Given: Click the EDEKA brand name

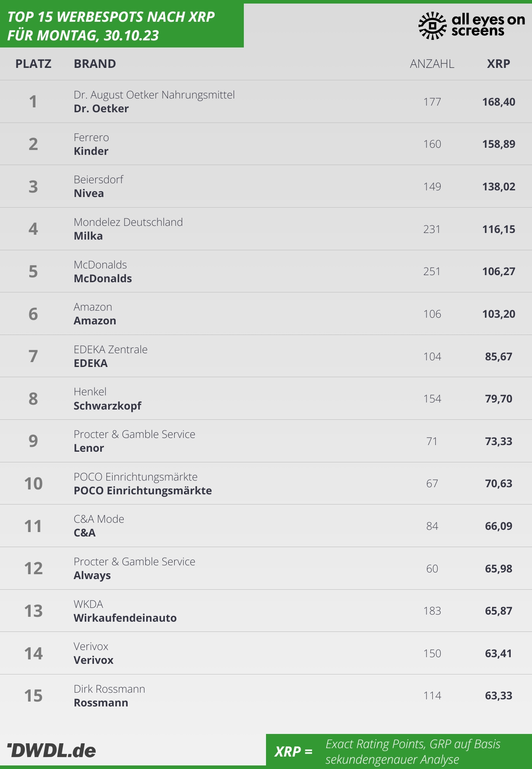Looking at the screenshot, I should tap(90, 363).
